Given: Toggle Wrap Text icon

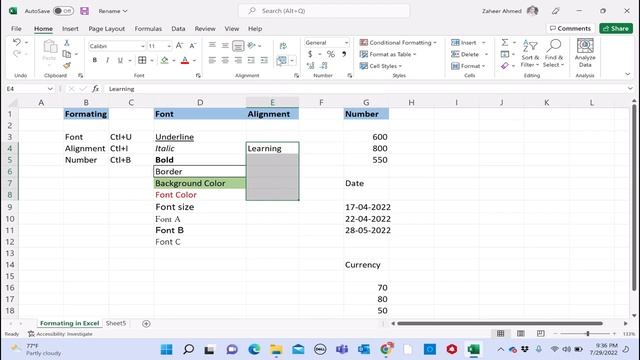Looking at the screenshot, I should 283,46.
